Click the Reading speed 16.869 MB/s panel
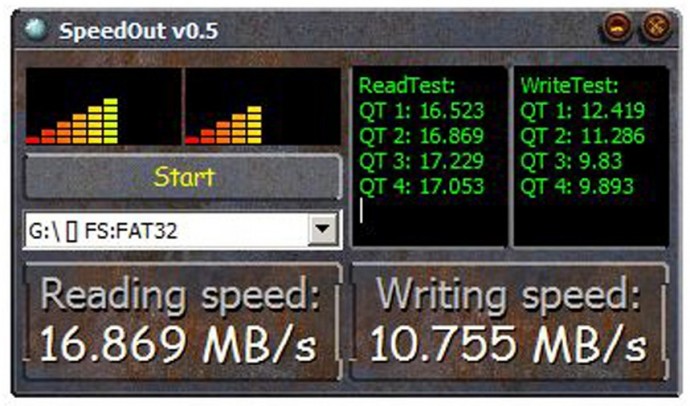 click(183, 321)
